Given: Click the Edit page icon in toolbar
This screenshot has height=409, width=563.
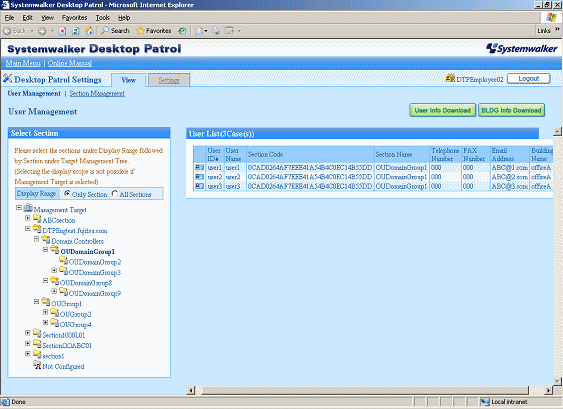Looking at the screenshot, I should coord(229,31).
